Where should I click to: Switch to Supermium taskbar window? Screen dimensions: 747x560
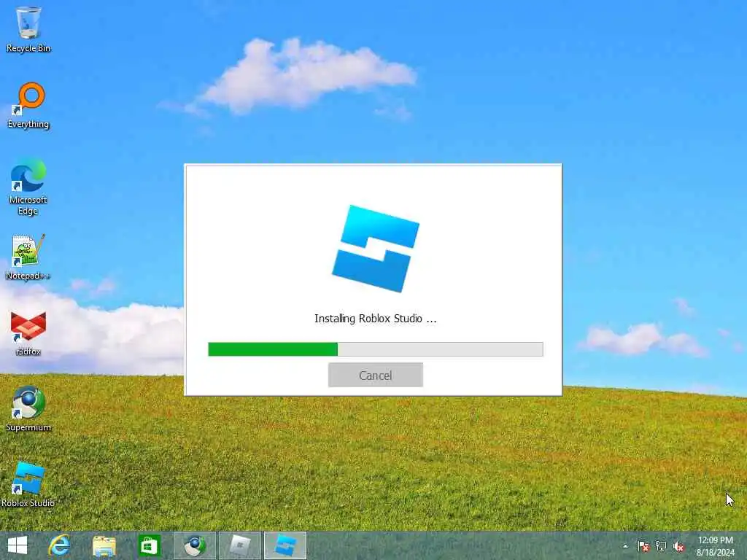(194, 545)
